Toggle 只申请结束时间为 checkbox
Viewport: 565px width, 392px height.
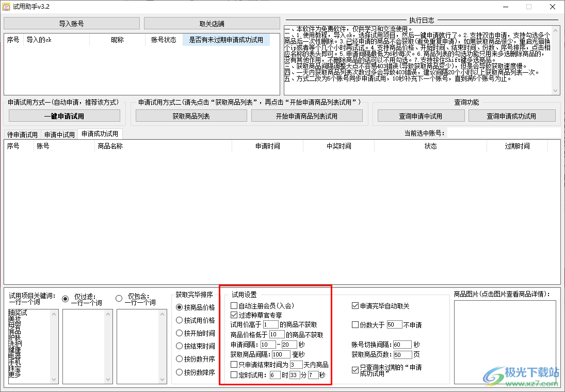[x=234, y=365]
